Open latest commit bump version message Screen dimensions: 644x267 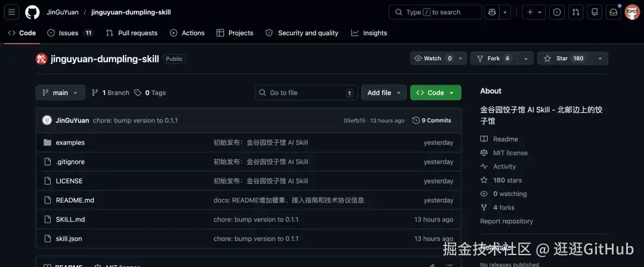coord(135,121)
